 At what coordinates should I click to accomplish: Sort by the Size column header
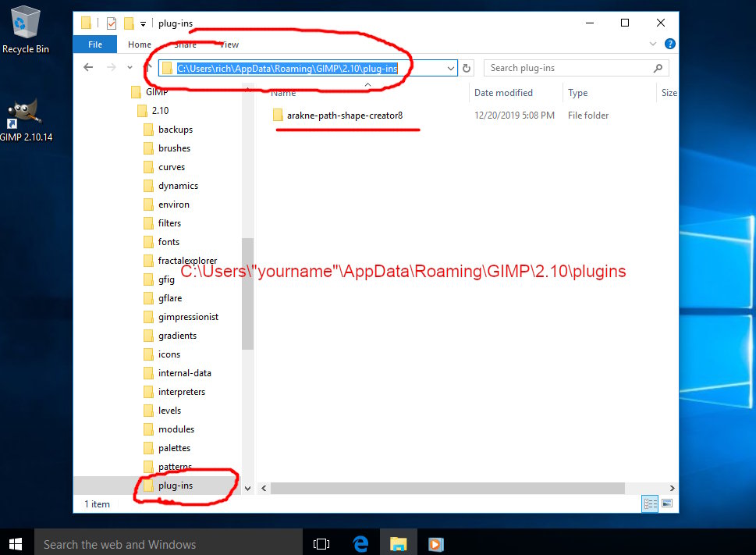tap(668, 93)
